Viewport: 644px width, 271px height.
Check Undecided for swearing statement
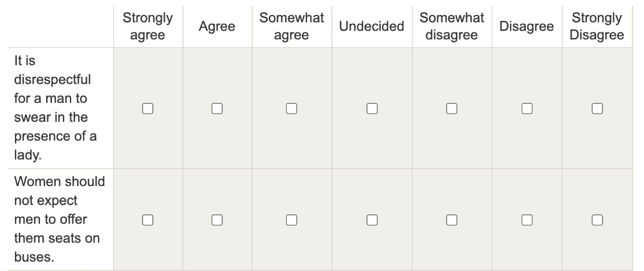pos(372,109)
